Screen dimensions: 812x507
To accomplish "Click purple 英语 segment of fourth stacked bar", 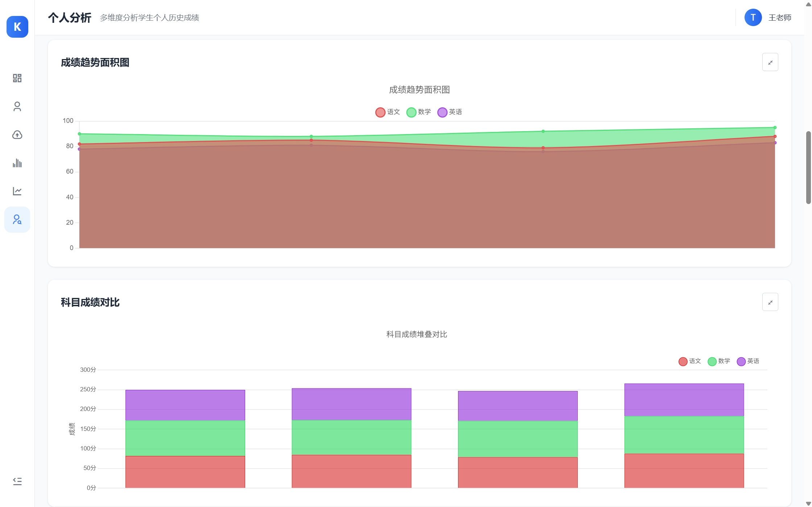I will coord(684,400).
